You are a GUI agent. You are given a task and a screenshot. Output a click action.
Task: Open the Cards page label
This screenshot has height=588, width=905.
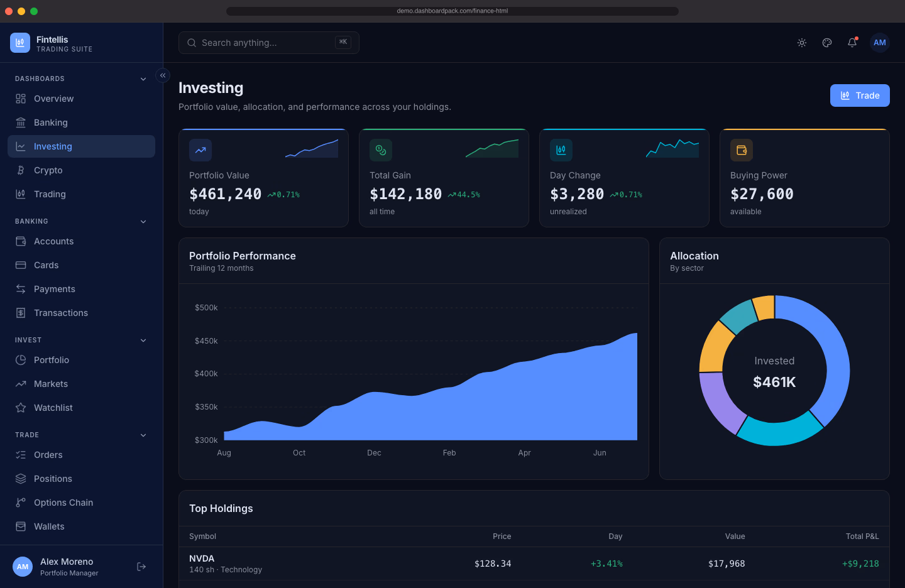click(x=47, y=265)
